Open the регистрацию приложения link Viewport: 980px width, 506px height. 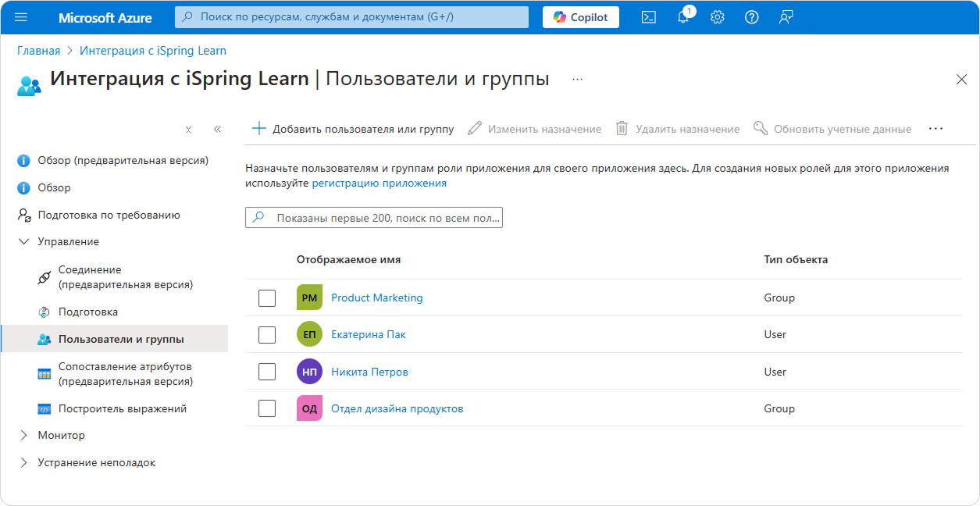pos(380,184)
